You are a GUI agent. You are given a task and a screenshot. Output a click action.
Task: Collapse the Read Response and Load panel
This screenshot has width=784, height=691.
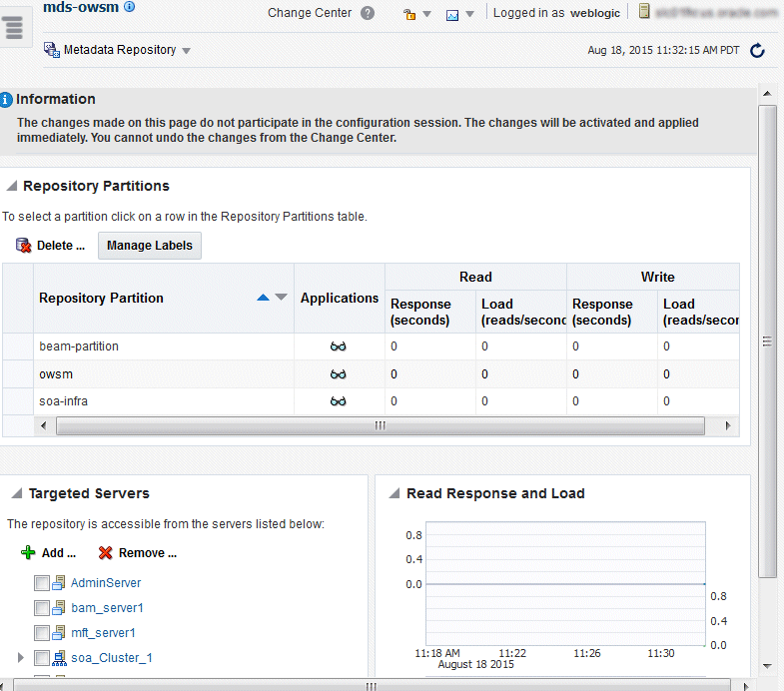click(395, 493)
